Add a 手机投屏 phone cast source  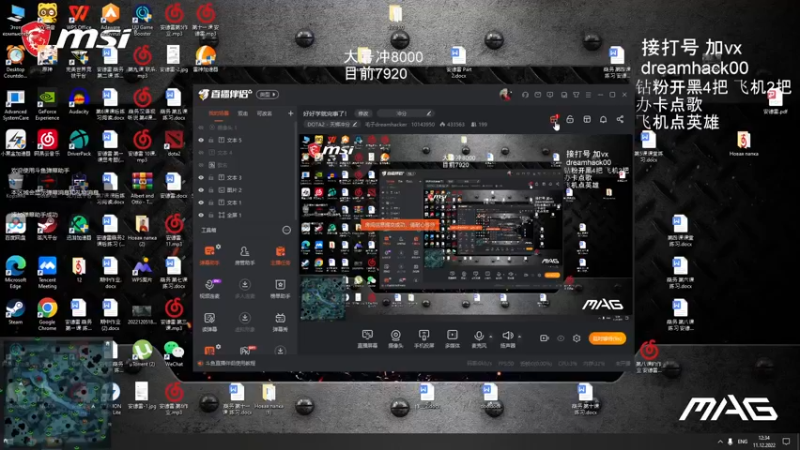coord(423,339)
